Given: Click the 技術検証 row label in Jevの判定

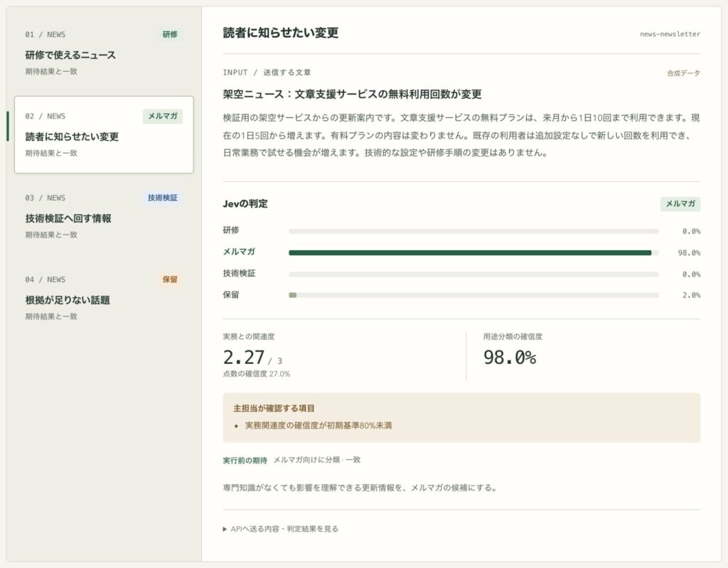Looking at the screenshot, I should (239, 273).
